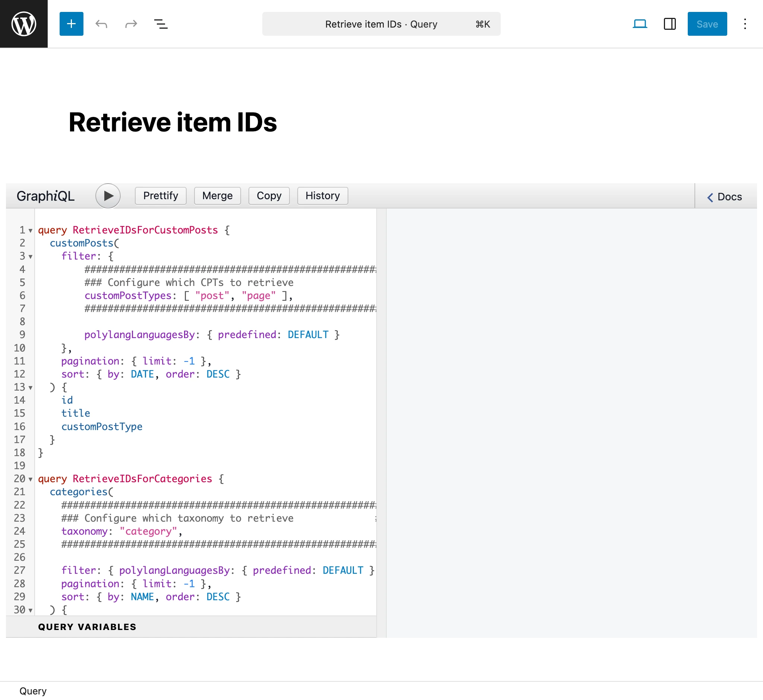Open the device preview icon
The height and width of the screenshot is (700, 763).
pos(640,24)
